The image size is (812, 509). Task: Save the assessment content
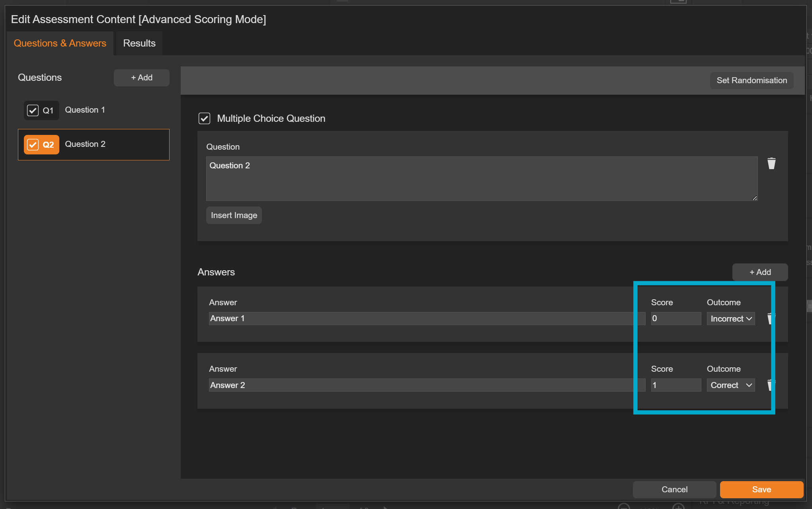(761, 489)
